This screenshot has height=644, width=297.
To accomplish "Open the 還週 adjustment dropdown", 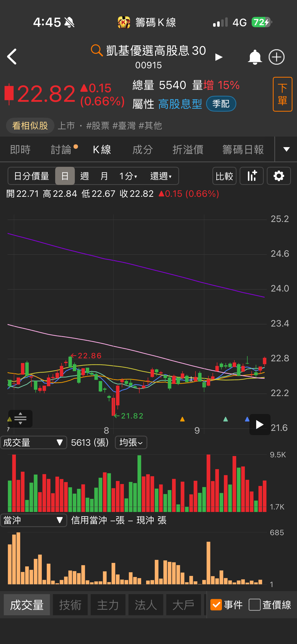I will point(161,176).
